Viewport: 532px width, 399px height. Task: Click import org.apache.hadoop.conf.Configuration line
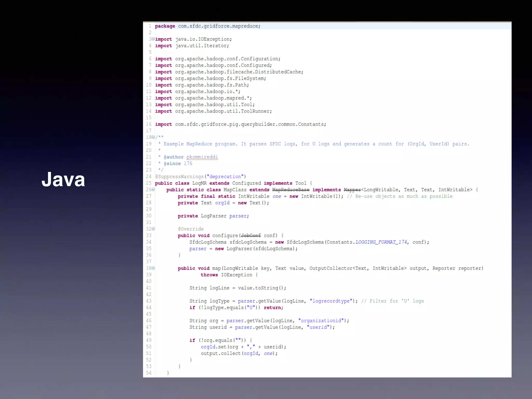click(218, 59)
